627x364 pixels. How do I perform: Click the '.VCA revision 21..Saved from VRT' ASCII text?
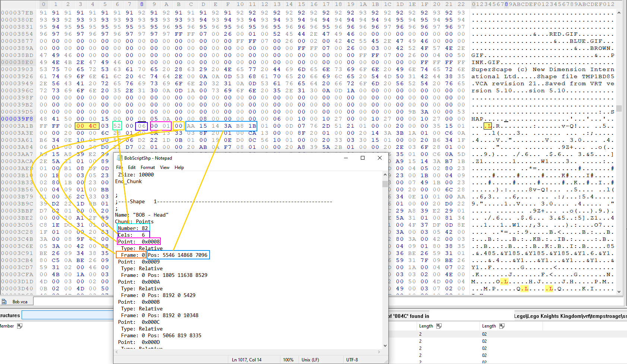(x=537, y=83)
